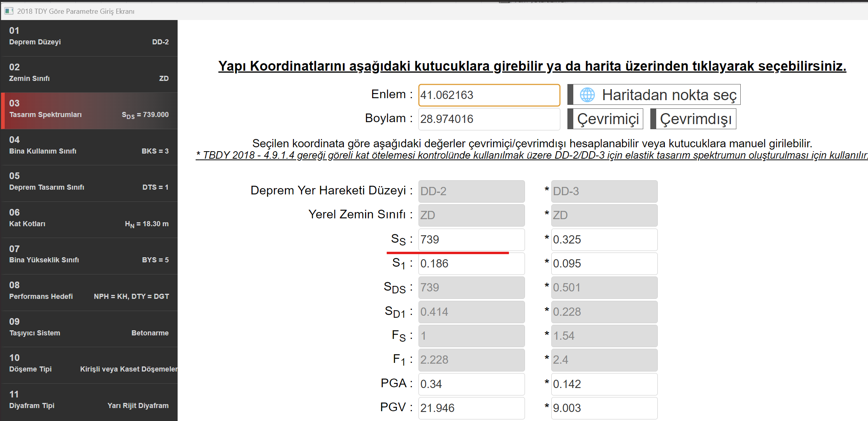The height and width of the screenshot is (421, 868).
Task: Click the Ss field containing 739
Action: (x=472, y=240)
